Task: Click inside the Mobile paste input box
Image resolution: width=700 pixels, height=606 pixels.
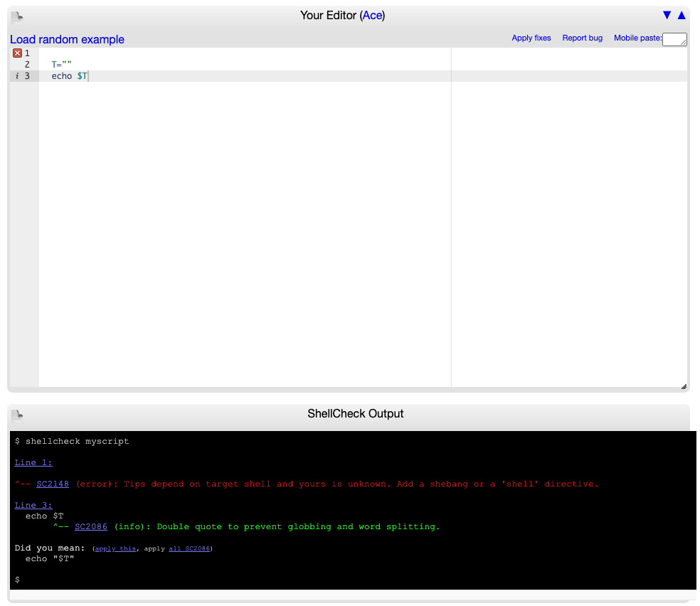Action: 674,39
